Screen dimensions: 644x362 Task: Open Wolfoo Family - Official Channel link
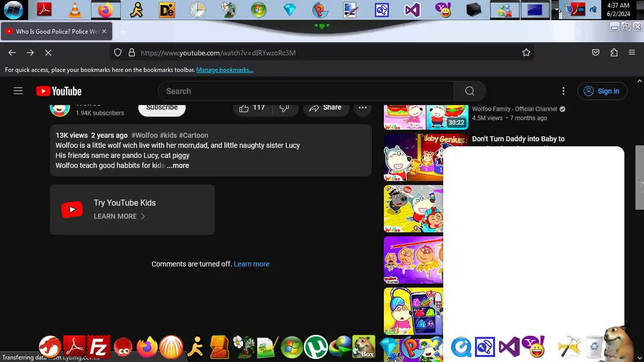[x=514, y=109]
